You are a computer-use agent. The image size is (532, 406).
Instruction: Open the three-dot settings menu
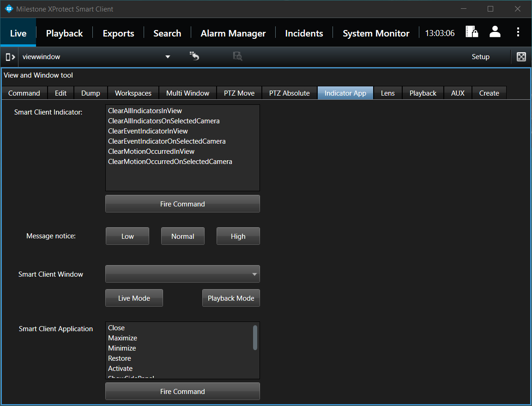click(x=518, y=32)
